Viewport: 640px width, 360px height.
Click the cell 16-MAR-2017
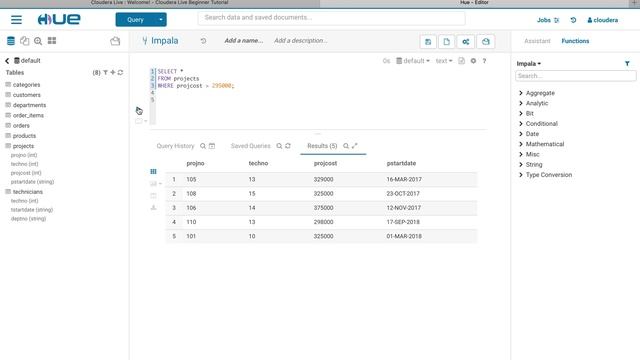pos(404,179)
